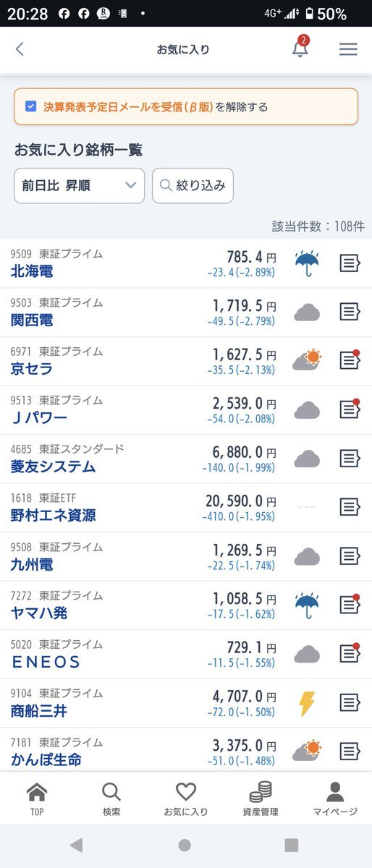Screen dimensions: 372x868
Task: Tap the cloudy-sun icon for かんぽ生命
Action: tap(308, 750)
